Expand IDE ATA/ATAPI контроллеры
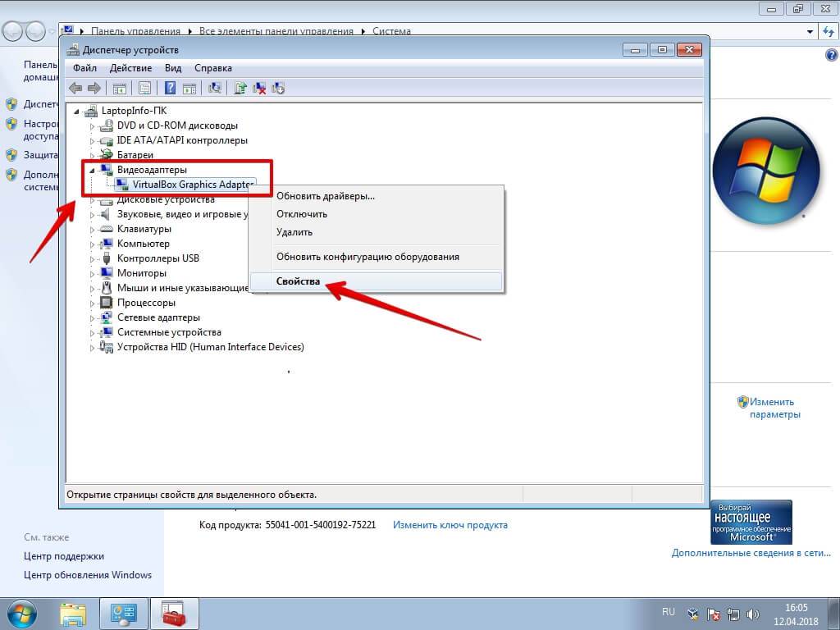Viewport: 840px width, 630px height. [92, 141]
